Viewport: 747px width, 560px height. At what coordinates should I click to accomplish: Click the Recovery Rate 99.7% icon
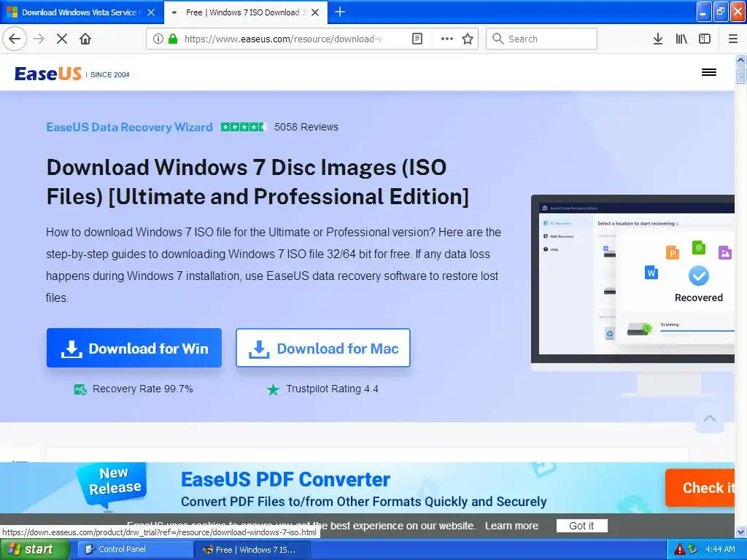click(80, 389)
